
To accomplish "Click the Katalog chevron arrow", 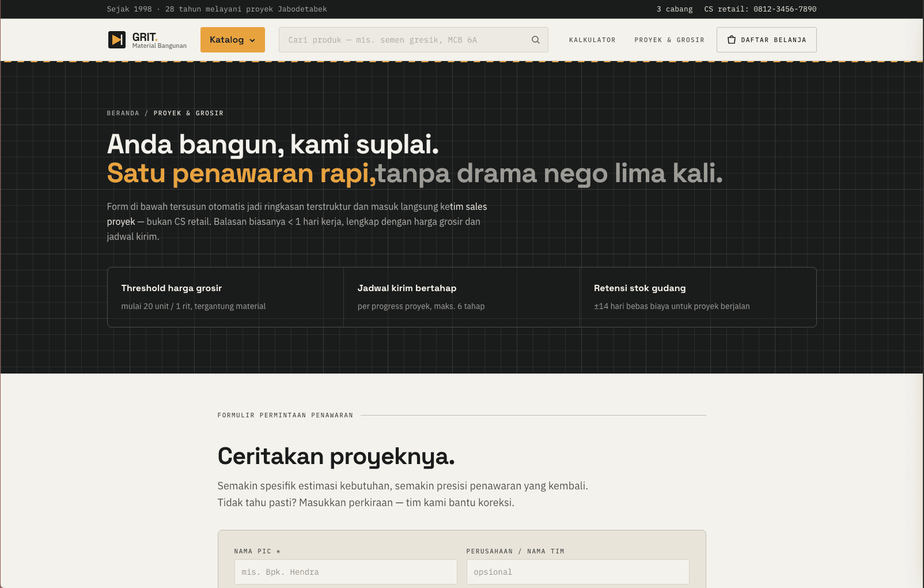I will coord(252,40).
